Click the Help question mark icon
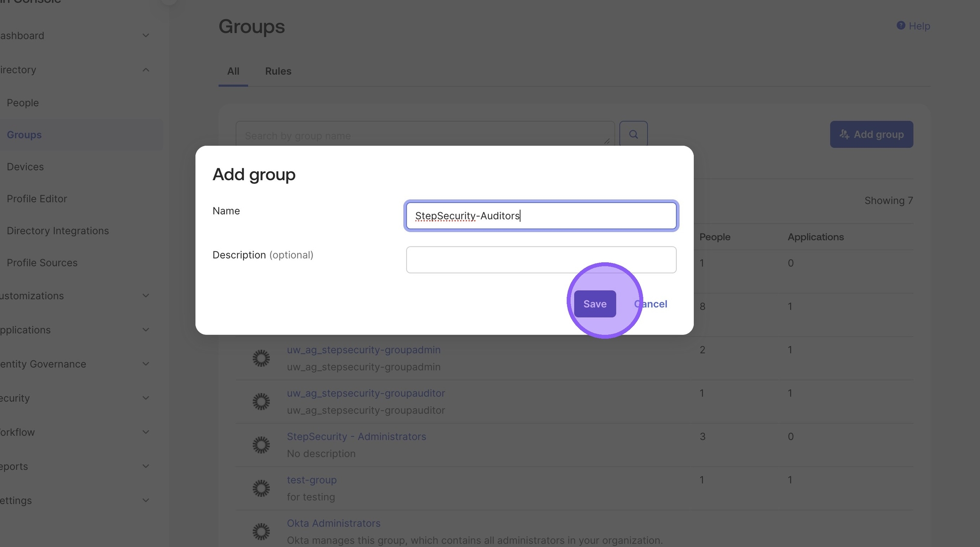This screenshot has width=980, height=547. 900,26
